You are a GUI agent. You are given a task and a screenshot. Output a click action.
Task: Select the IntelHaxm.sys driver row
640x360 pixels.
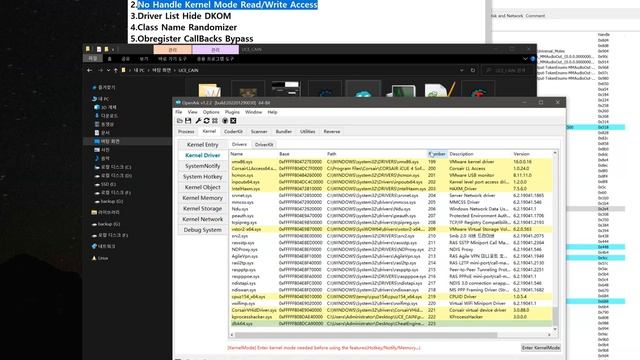(391, 189)
